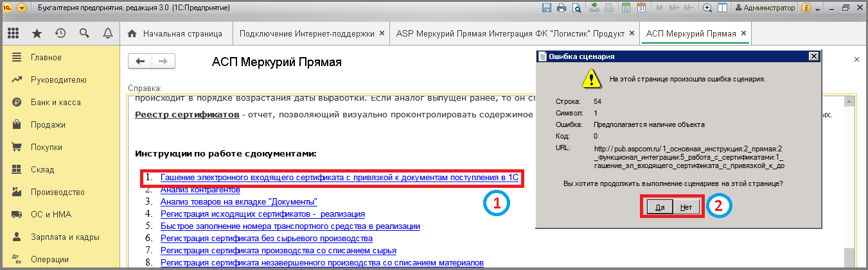This screenshot has width=868, height=270.
Task: Click Нет in Ошибка сценария dialog
Action: coord(686,207)
